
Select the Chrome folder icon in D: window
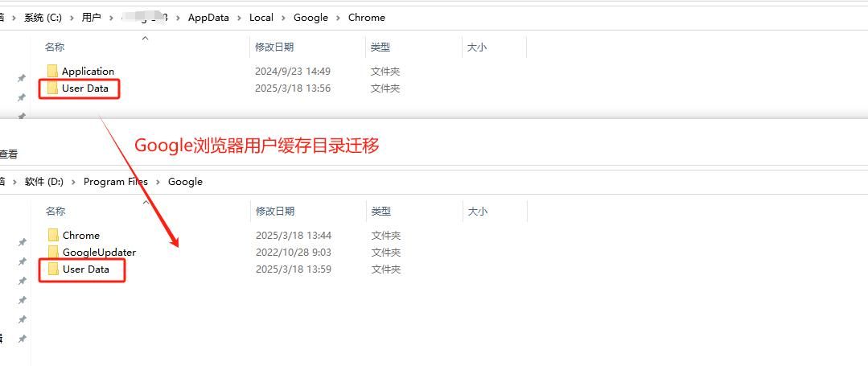click(53, 236)
